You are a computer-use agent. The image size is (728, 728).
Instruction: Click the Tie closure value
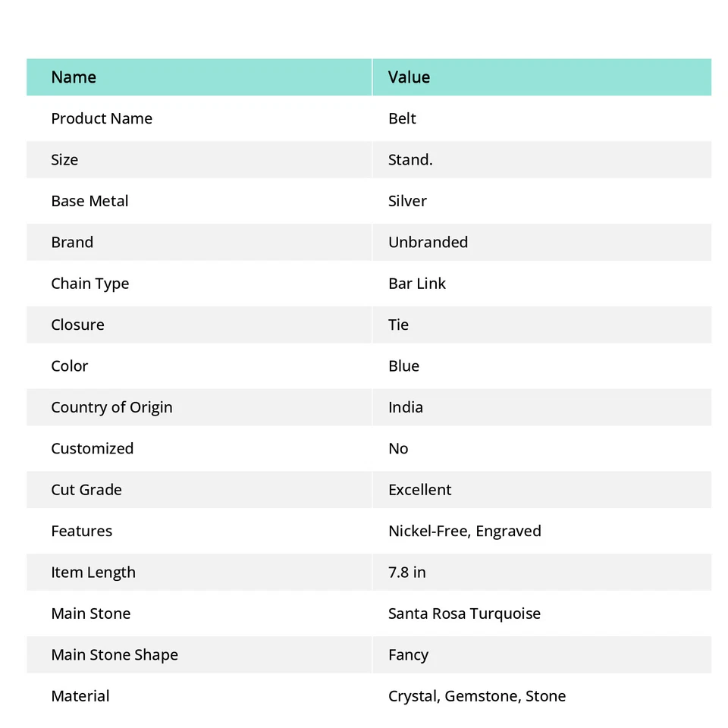pyautogui.click(x=398, y=325)
